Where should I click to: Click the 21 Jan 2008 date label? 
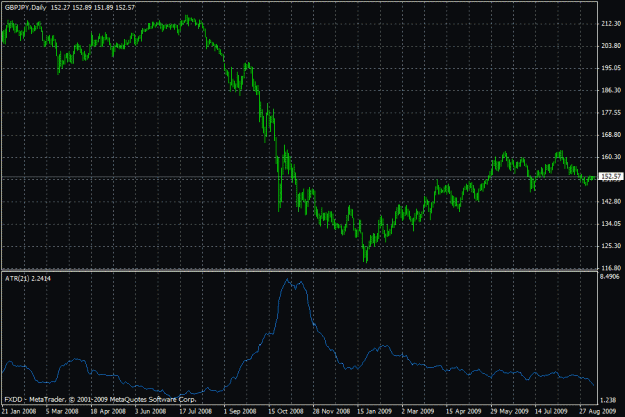19,411
